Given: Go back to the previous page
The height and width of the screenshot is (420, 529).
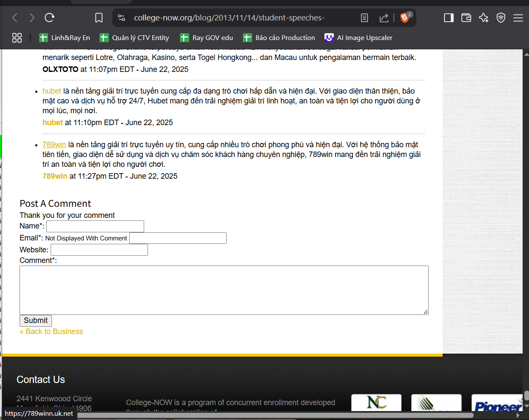Looking at the screenshot, I should coord(15,18).
